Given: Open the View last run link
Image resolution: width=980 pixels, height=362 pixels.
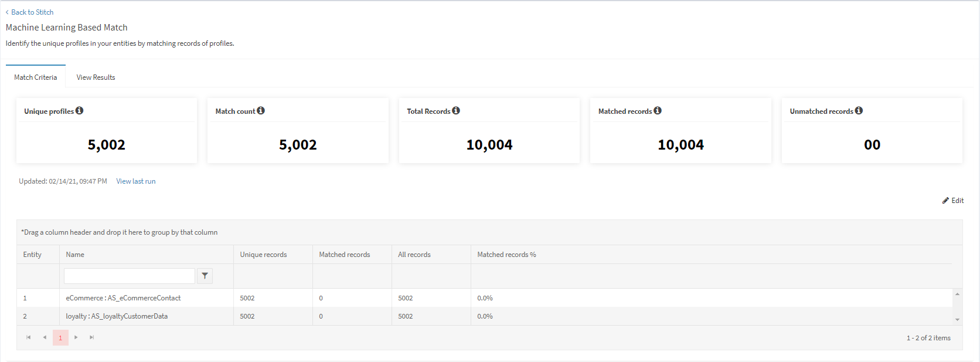Looking at the screenshot, I should point(136,181).
